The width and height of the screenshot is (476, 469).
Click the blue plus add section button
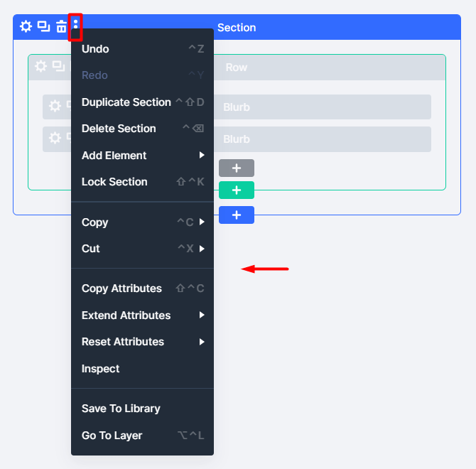click(237, 215)
